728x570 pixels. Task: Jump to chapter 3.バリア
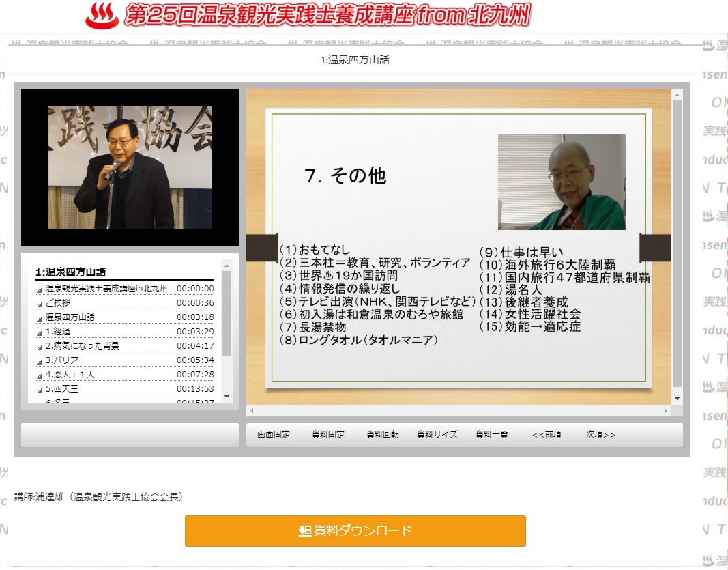pyautogui.click(x=62, y=360)
